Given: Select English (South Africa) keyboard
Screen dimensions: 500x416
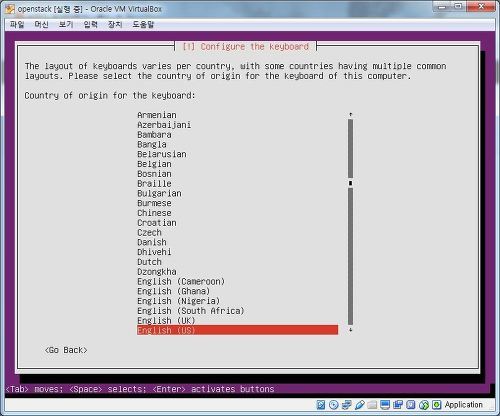Looking at the screenshot, I should (191, 311).
